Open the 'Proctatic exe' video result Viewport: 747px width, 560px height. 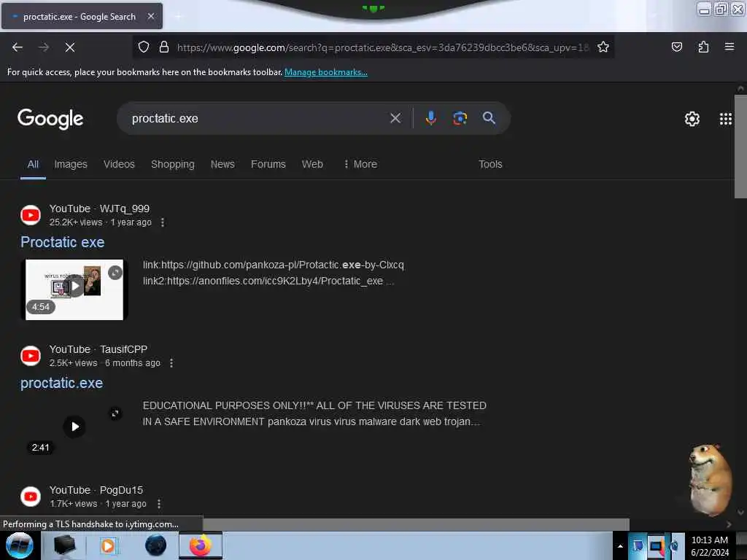pyautogui.click(x=63, y=242)
